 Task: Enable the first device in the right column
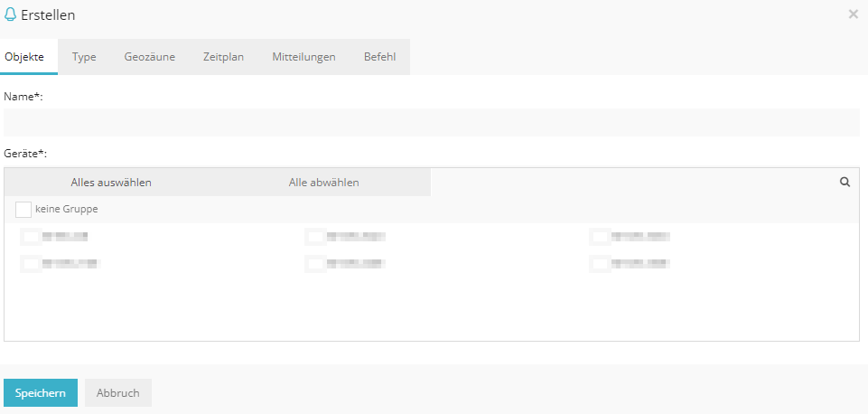coord(600,237)
